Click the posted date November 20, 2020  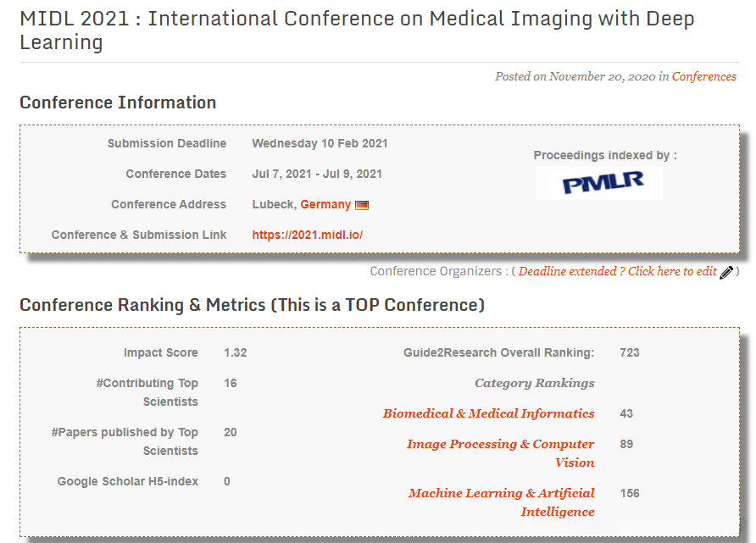click(602, 76)
